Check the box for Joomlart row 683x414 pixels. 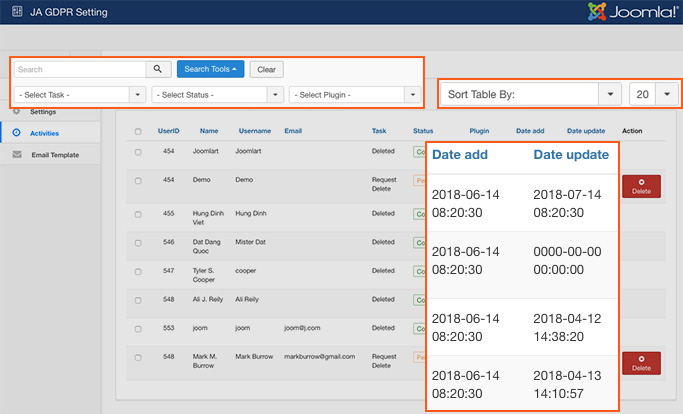click(x=137, y=152)
